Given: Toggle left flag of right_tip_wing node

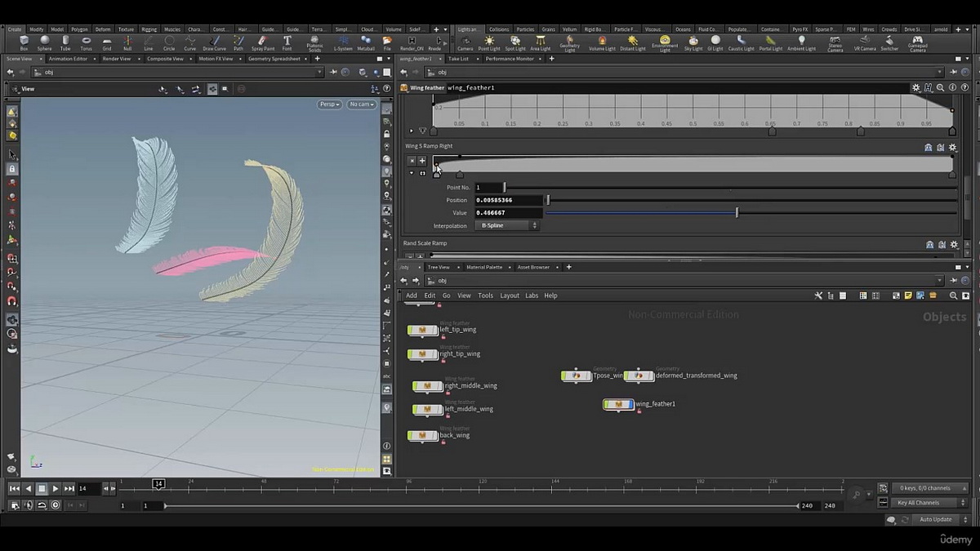Looking at the screenshot, I should click(x=411, y=354).
